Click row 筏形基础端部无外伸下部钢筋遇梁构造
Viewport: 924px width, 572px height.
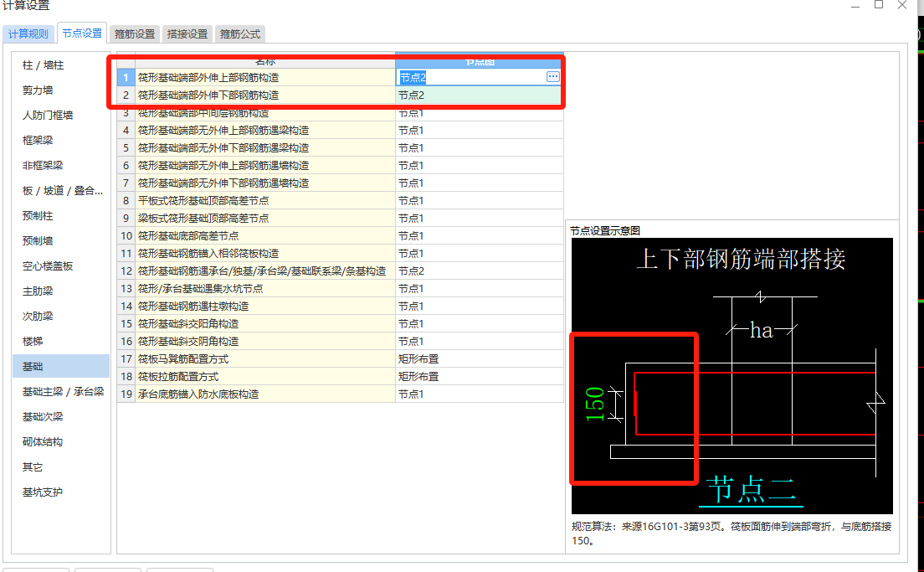pyautogui.click(x=265, y=148)
